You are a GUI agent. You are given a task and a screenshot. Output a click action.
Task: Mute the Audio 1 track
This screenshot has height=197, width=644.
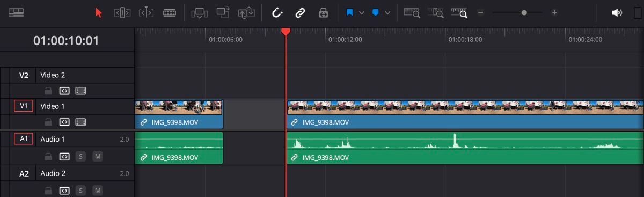point(97,157)
